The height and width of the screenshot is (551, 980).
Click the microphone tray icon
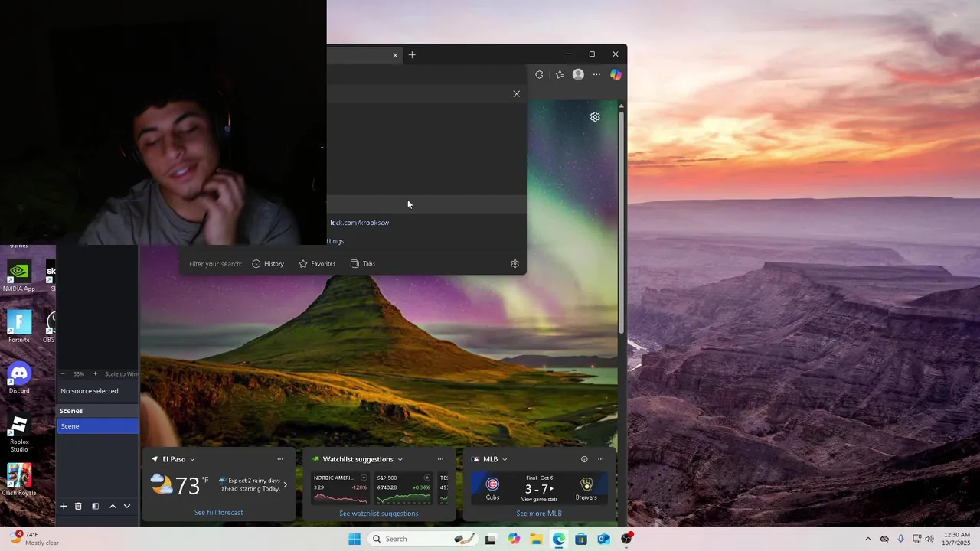click(x=900, y=539)
